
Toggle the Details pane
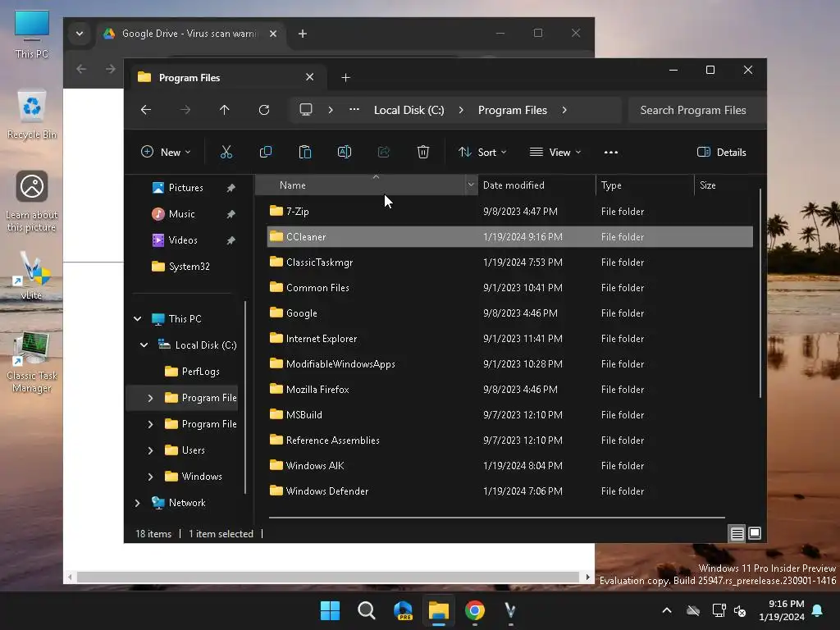tap(722, 152)
